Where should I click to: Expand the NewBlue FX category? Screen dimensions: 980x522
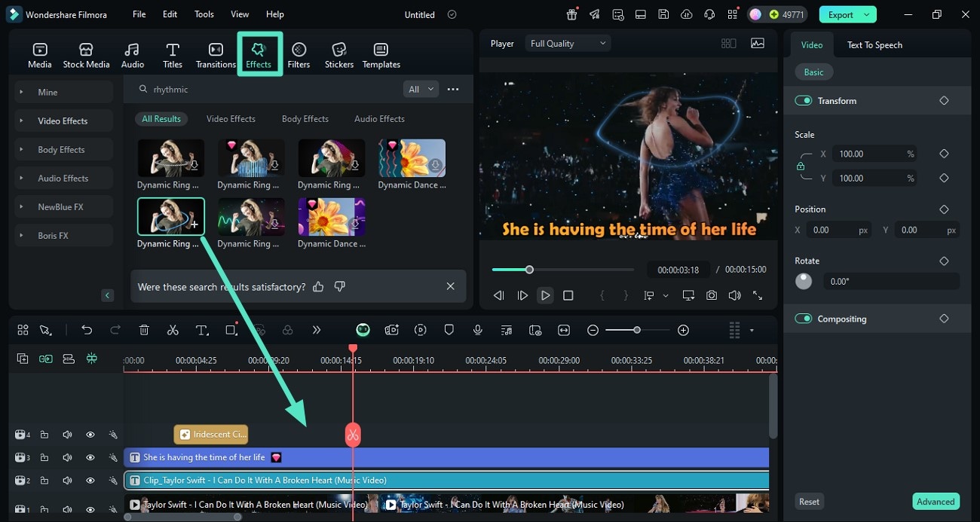64,206
